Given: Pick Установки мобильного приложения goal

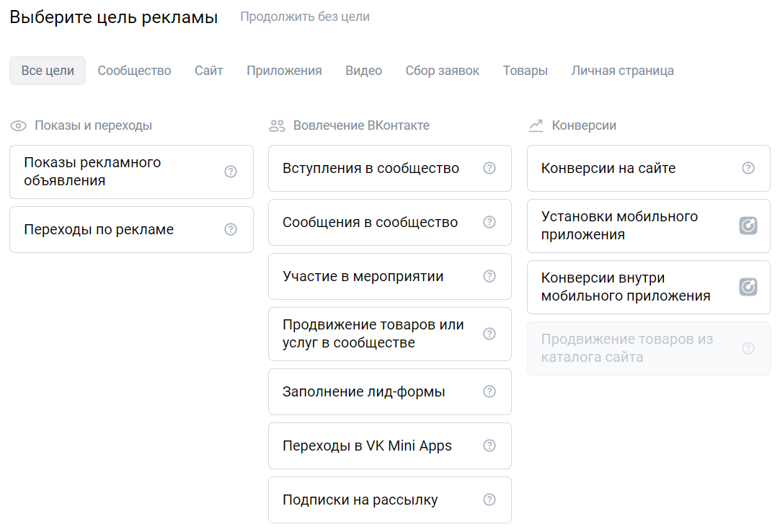Looking at the screenshot, I should (x=649, y=226).
